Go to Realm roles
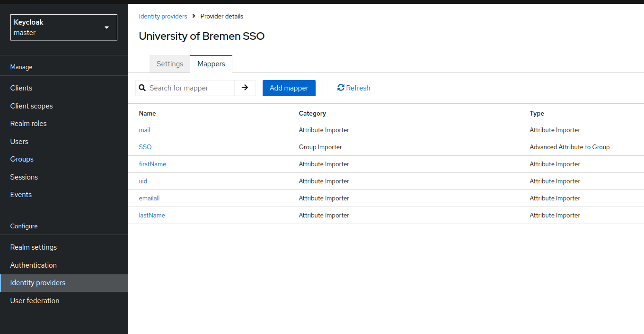 (x=64, y=124)
